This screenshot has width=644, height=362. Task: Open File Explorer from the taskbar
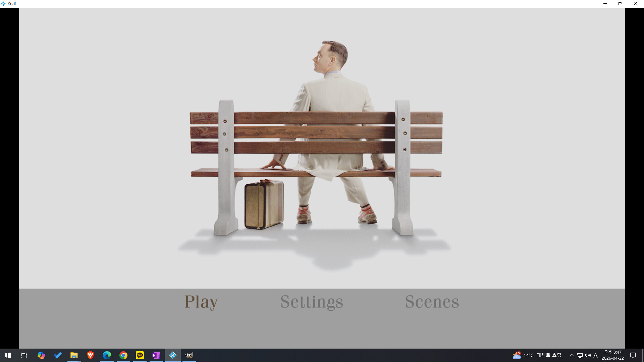[x=74, y=355]
